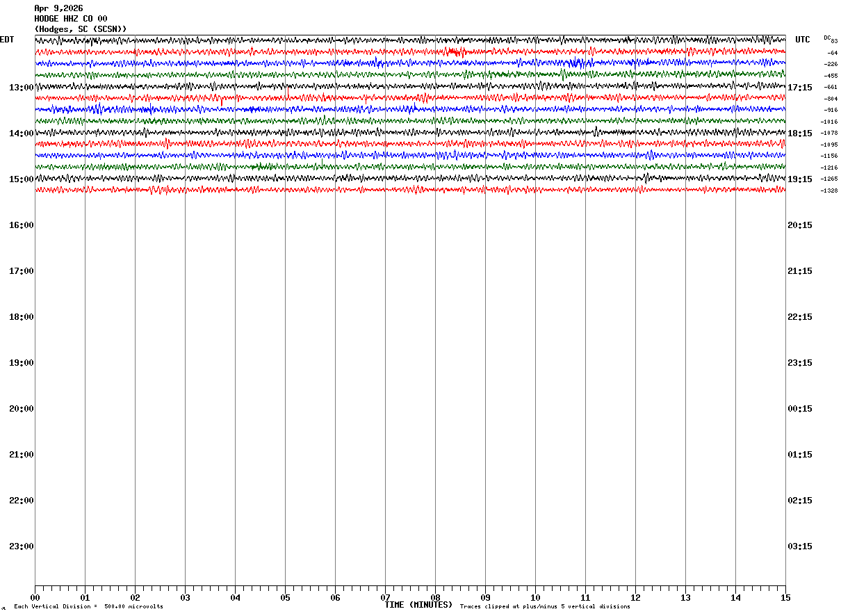
Task: Click minute tick label '15' on time axis
Action: (785, 598)
